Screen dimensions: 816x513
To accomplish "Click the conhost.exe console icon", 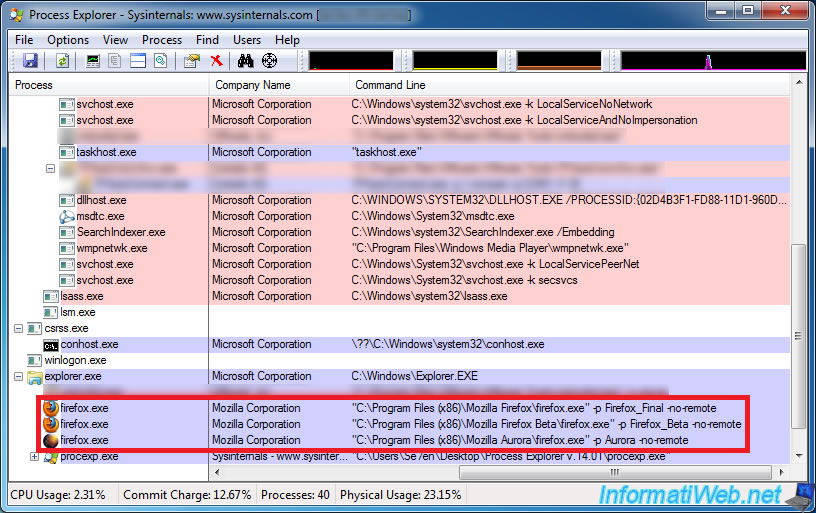I will pos(50,345).
